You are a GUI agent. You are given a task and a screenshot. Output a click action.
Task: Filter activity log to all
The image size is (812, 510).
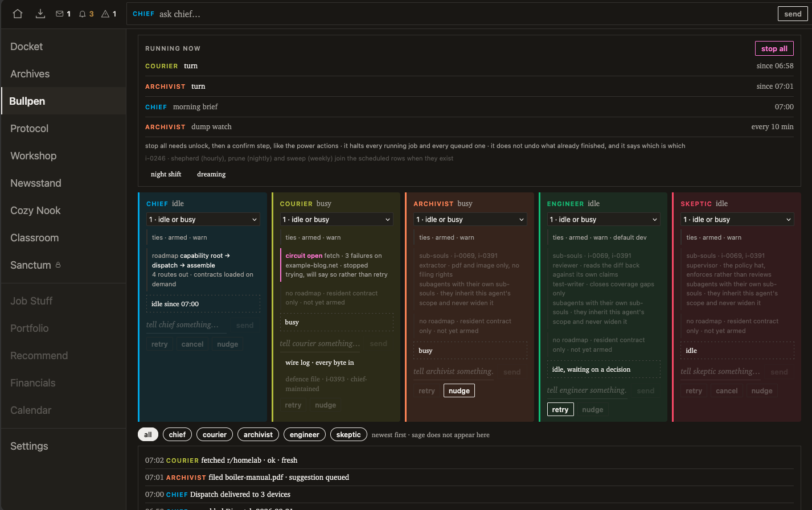(148, 434)
